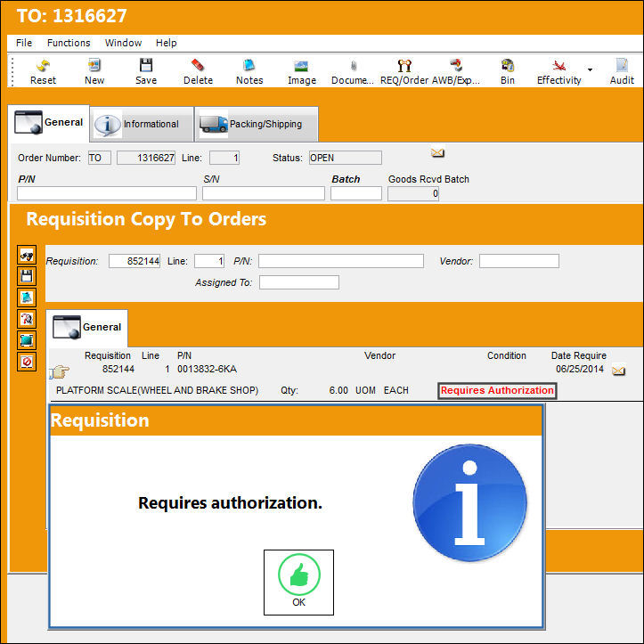Click the order Line field showing 1
The height and width of the screenshot is (644, 644).
[x=224, y=158]
